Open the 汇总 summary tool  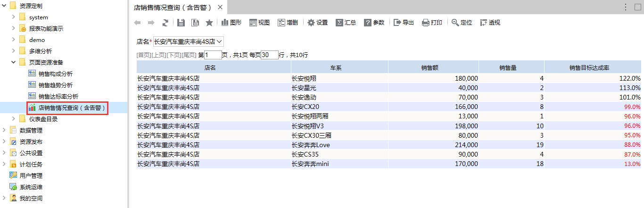pyautogui.click(x=346, y=23)
